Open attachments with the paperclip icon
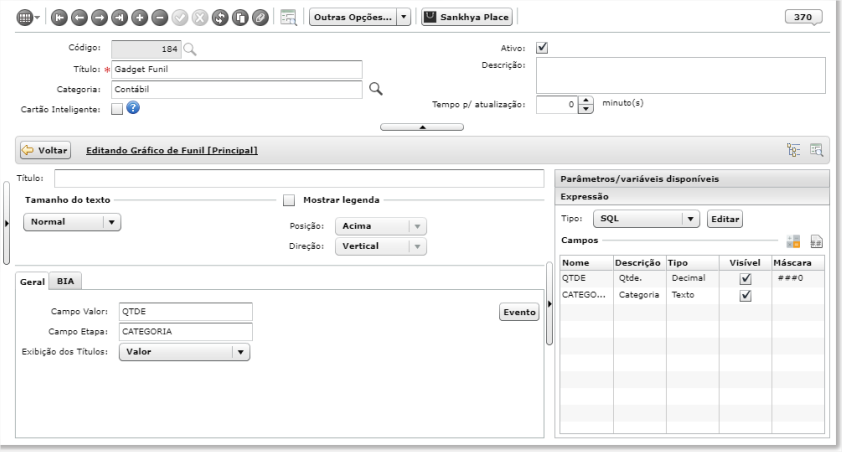 pos(260,18)
